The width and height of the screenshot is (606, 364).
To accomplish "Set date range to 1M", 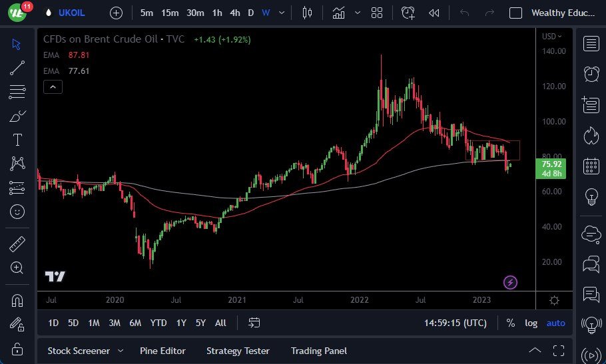I will [x=94, y=323].
